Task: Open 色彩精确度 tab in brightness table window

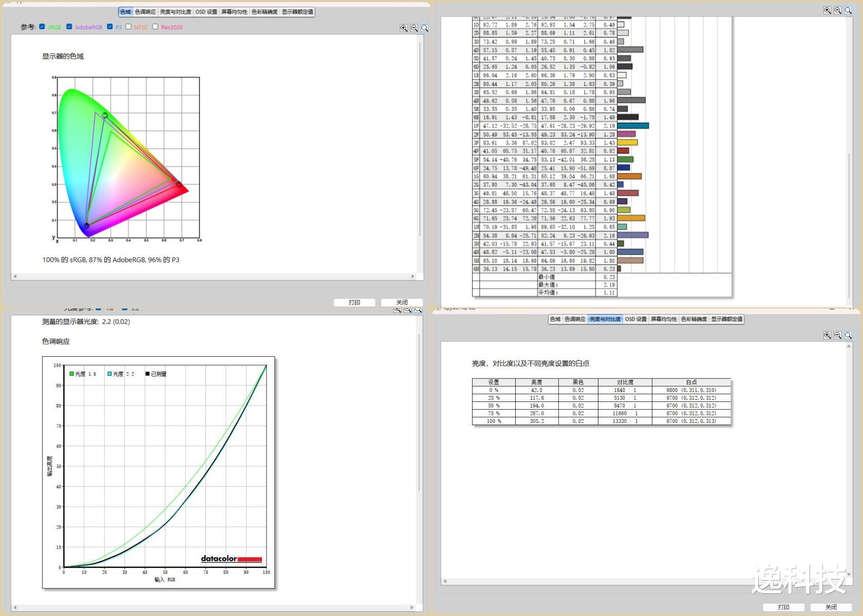Action: coord(694,319)
